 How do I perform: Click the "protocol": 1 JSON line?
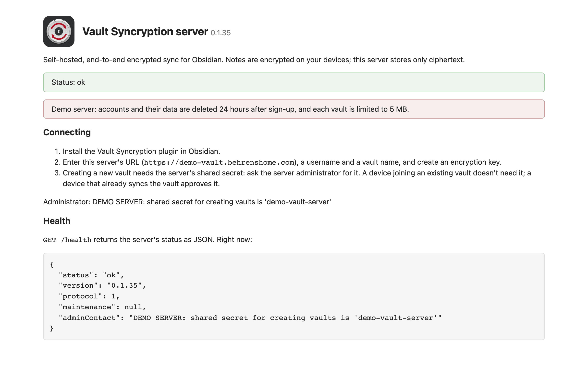pos(89,296)
